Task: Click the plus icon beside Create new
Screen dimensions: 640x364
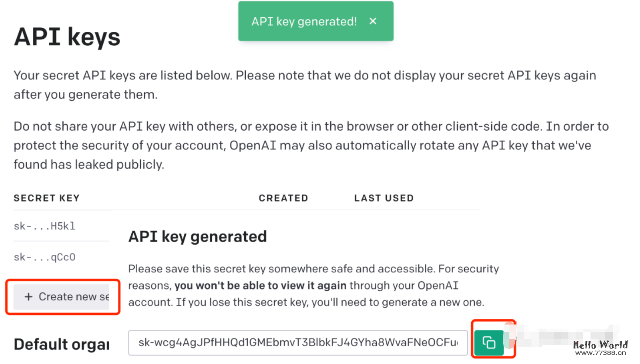Action: (x=28, y=297)
